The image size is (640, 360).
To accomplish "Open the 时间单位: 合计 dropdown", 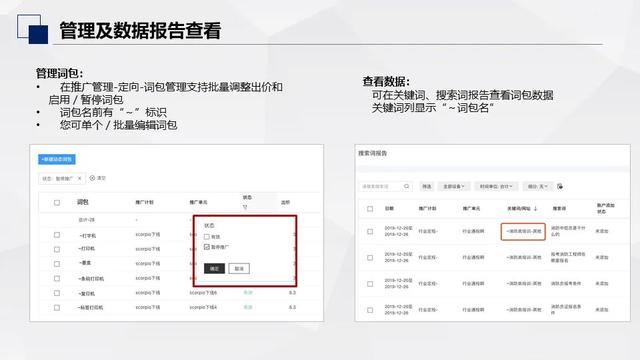I will point(496,187).
